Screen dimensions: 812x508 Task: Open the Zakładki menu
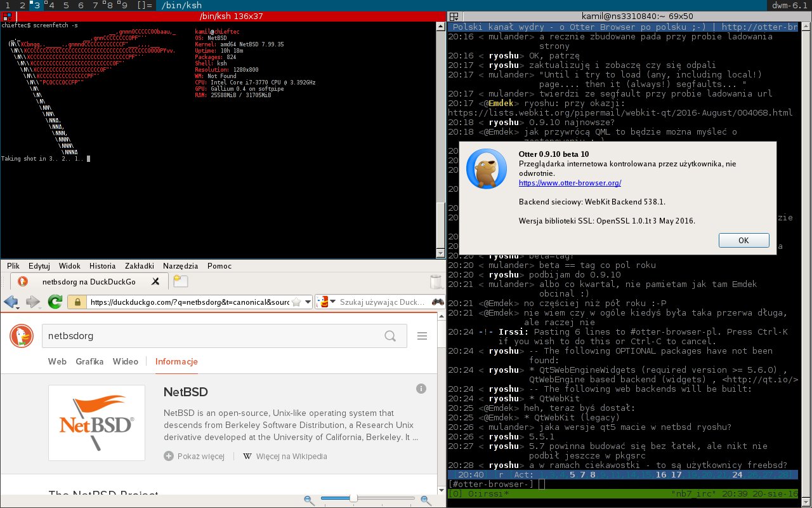140,266
